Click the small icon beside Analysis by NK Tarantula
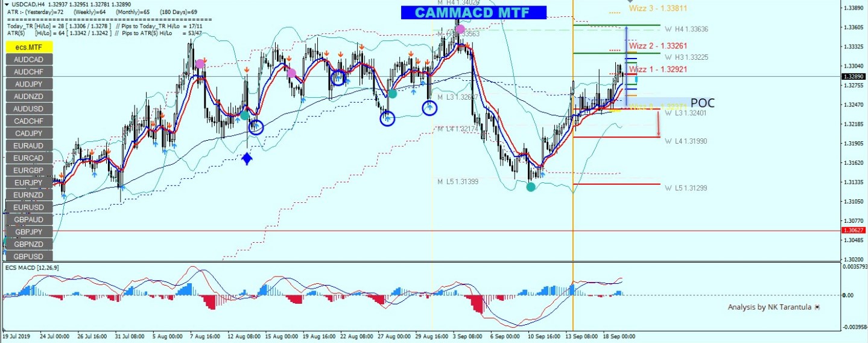Viewport: 868px width, 343px height. tap(817, 307)
